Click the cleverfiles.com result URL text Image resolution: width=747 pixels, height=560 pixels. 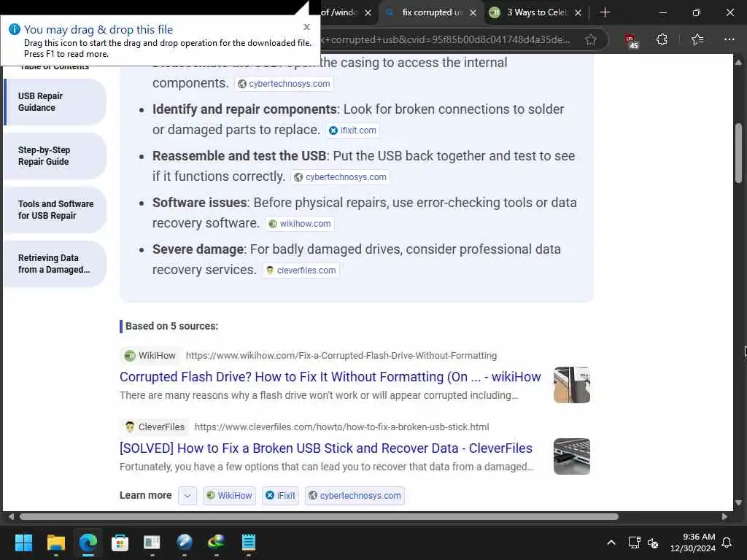tap(341, 427)
